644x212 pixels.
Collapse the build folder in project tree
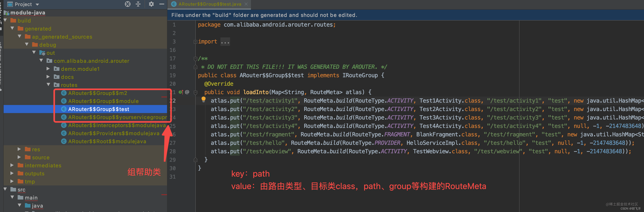5,21
